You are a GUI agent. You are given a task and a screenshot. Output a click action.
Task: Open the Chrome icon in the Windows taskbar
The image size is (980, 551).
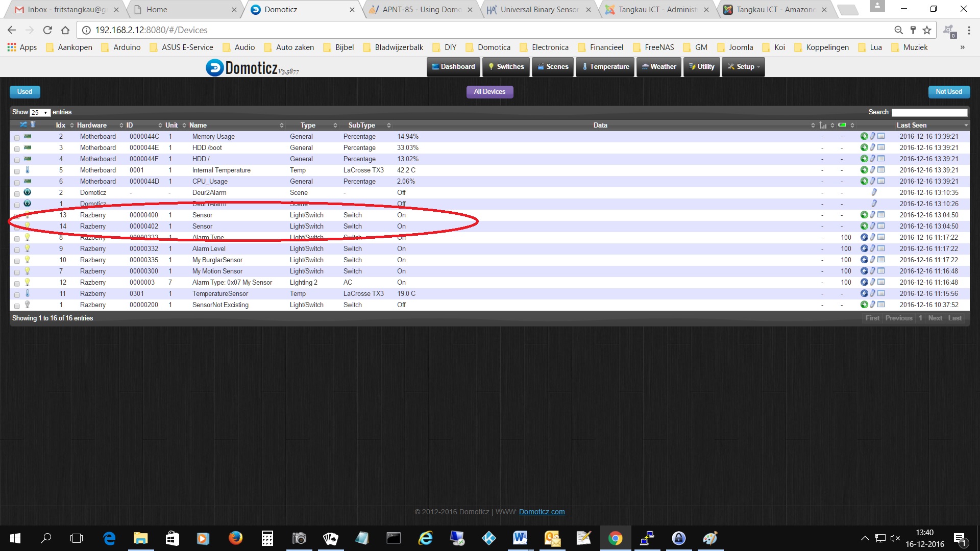[x=615, y=538]
